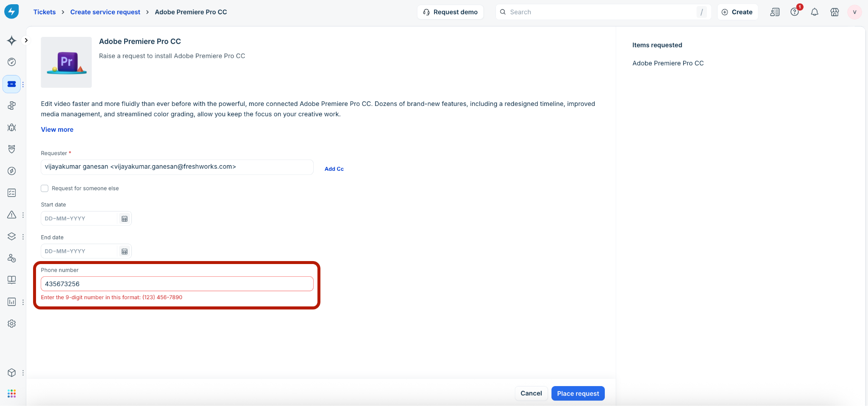Open the bug icon in sidebar
Screen dimensions: 868x406
[12, 127]
